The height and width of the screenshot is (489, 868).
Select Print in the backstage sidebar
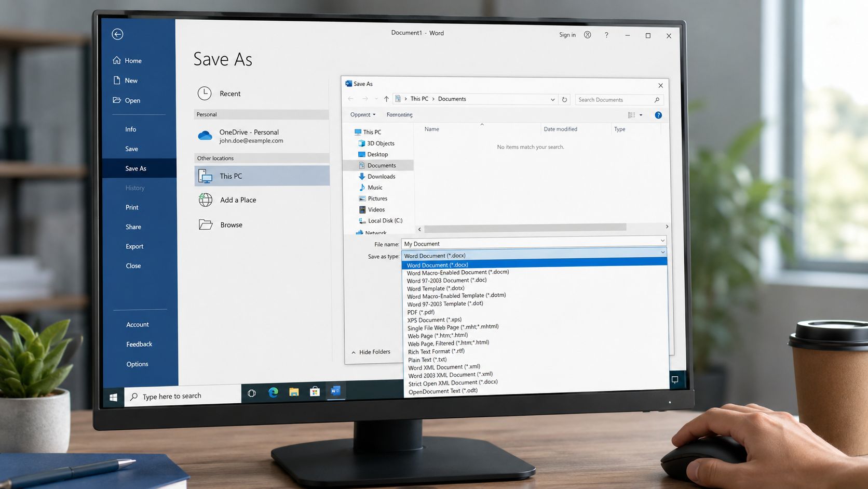(132, 207)
